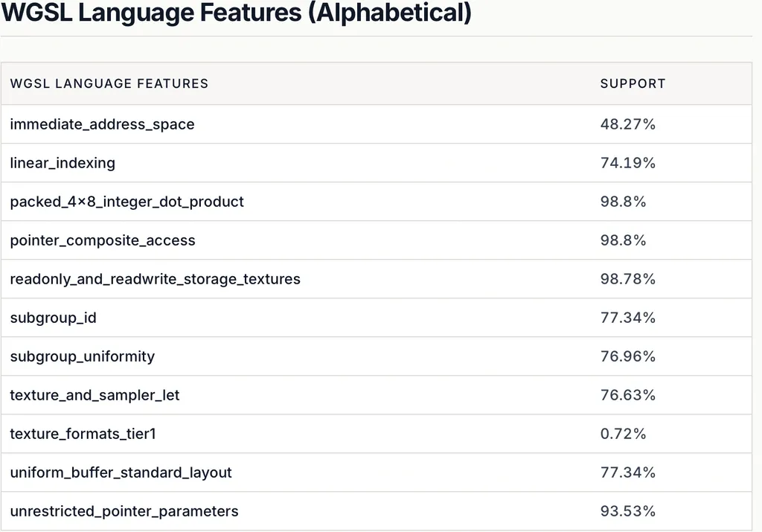The width and height of the screenshot is (762, 532).
Task: Click support value for packed_4x8_integer_dot_product
Action: 623,202
